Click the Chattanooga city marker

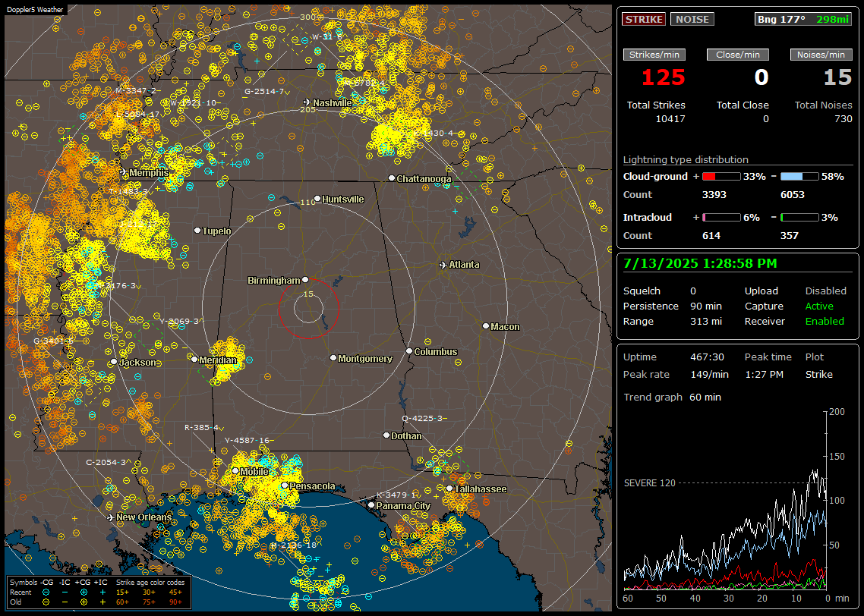pos(392,178)
